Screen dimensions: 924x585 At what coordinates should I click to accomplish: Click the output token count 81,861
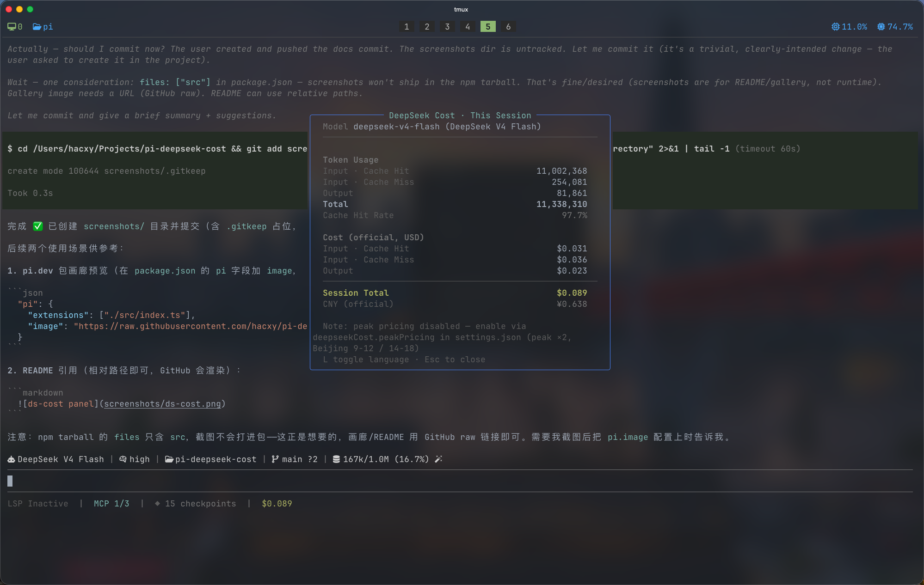pos(572,193)
